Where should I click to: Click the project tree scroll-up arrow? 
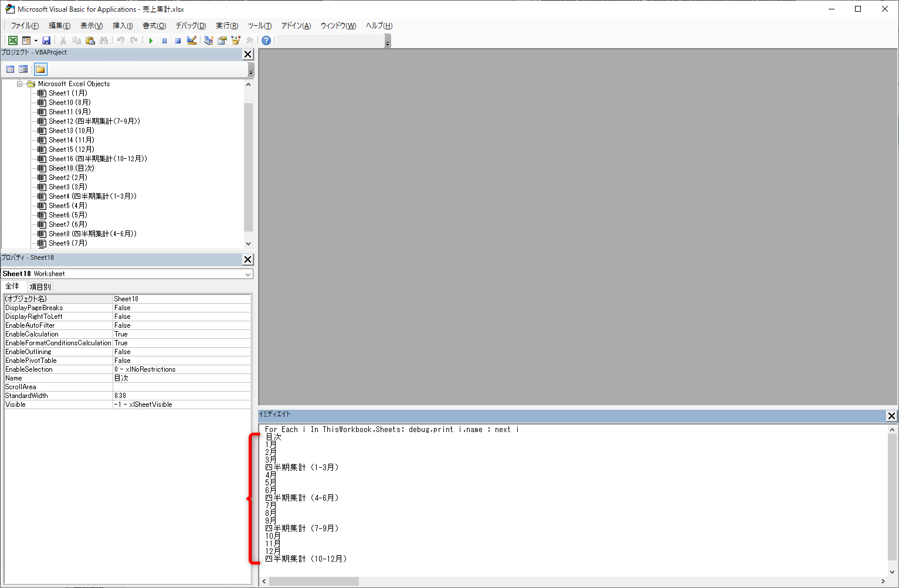pos(249,84)
